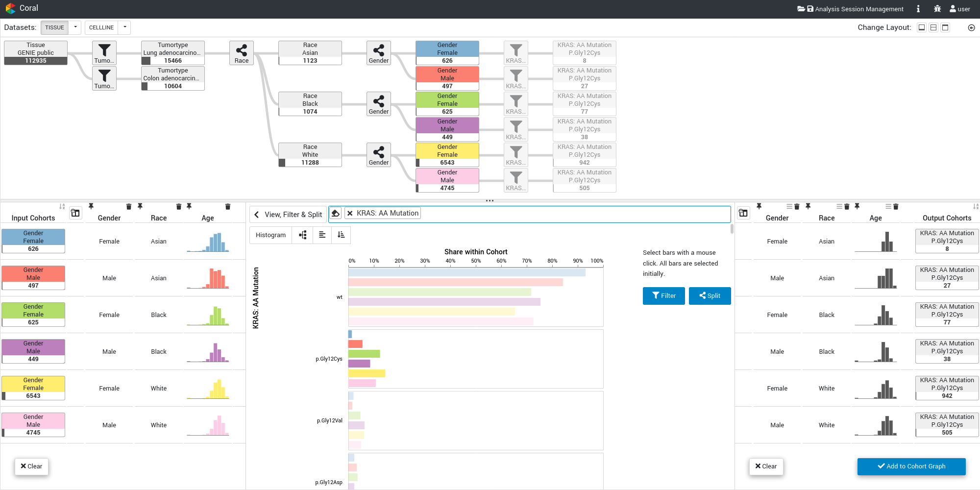Click the bug report icon
Image resolution: width=980 pixels, height=490 pixels.
pos(937,9)
